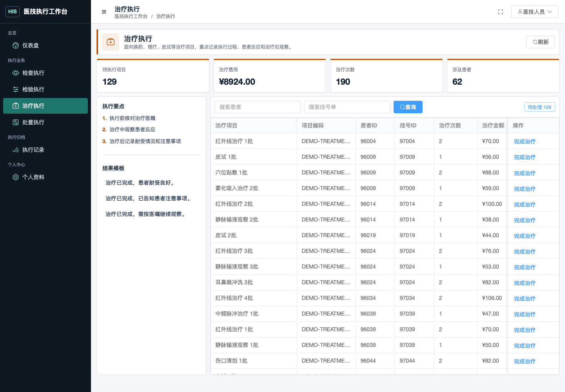565x392 pixels.
Task: Click the 涉及患者 62 stat card
Action: point(503,76)
